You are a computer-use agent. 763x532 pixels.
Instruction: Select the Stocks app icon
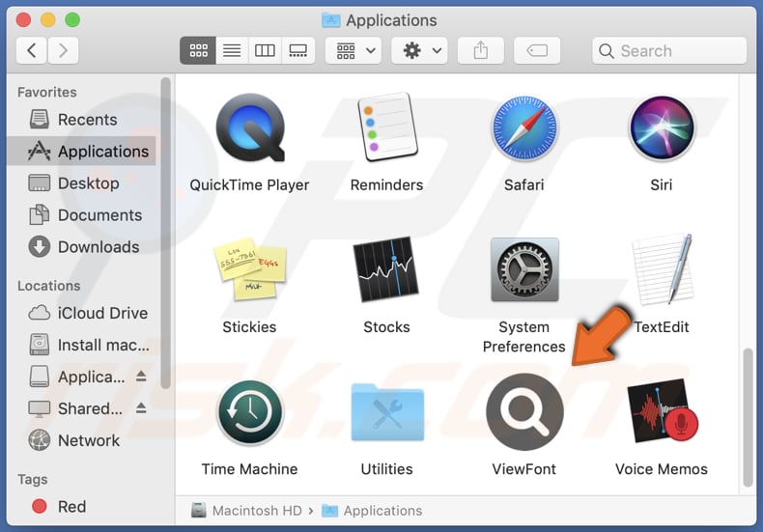[386, 269]
